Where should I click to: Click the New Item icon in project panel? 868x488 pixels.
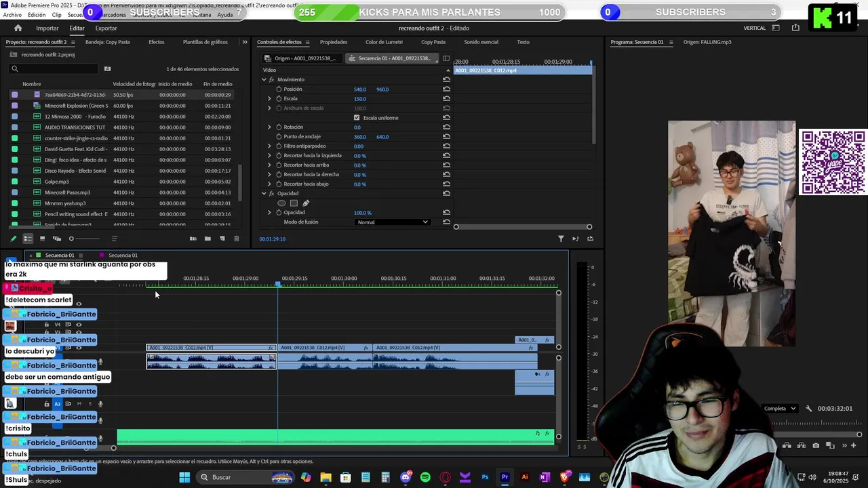point(222,239)
